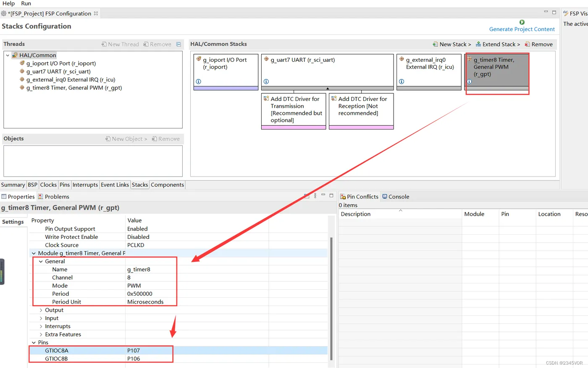Minimize the Properties view panel
The height and width of the screenshot is (368, 588).
pyautogui.click(x=323, y=195)
